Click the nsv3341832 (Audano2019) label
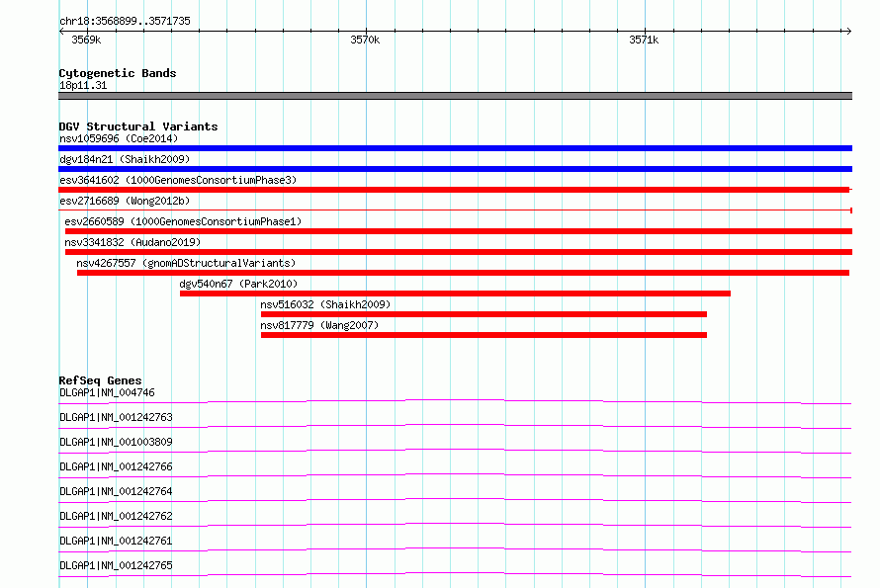This screenshot has width=880, height=588. (x=132, y=242)
